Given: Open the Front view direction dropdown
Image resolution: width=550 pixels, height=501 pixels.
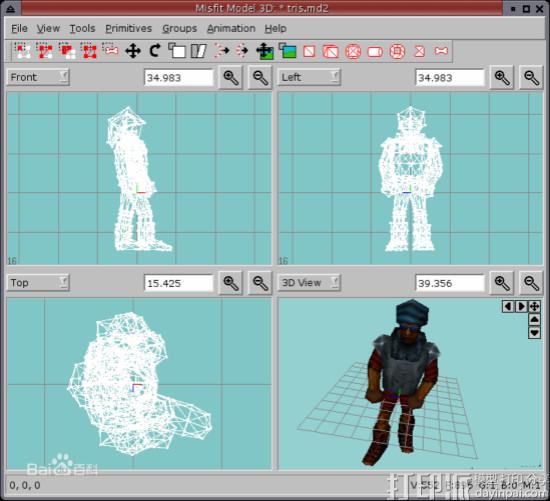Looking at the screenshot, I should [38, 77].
